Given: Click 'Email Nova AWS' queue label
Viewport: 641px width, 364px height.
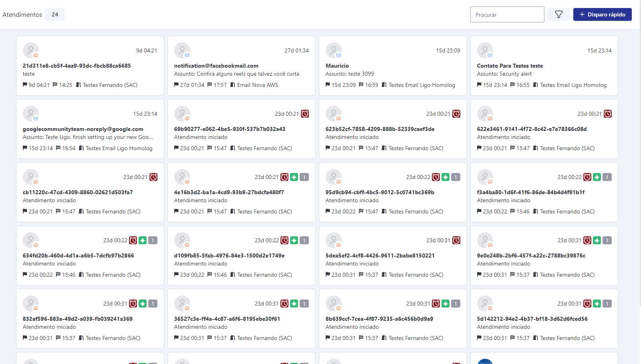Looking at the screenshot, I should tap(258, 85).
